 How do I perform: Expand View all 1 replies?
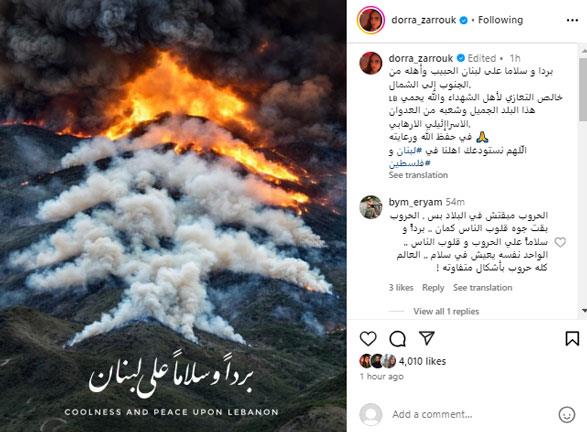[446, 311]
